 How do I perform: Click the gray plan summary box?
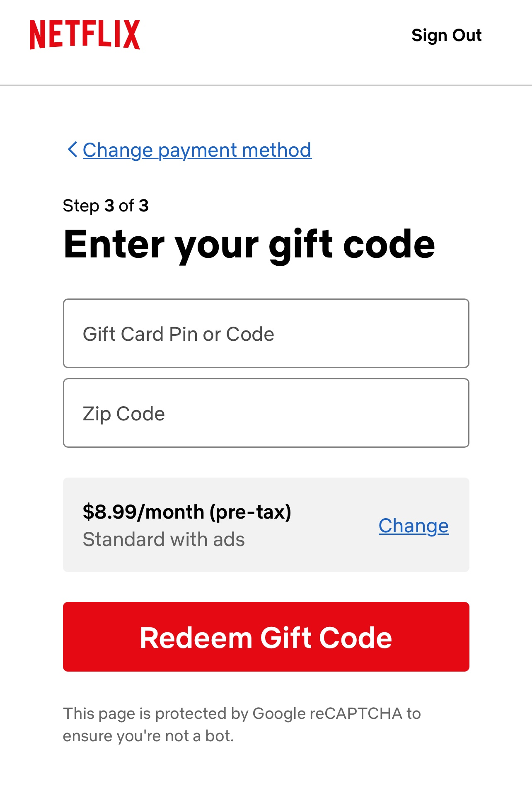[x=266, y=525]
